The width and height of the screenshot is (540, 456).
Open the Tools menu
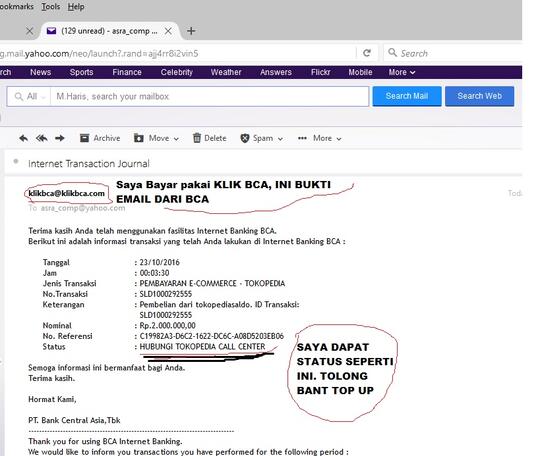coord(51,7)
